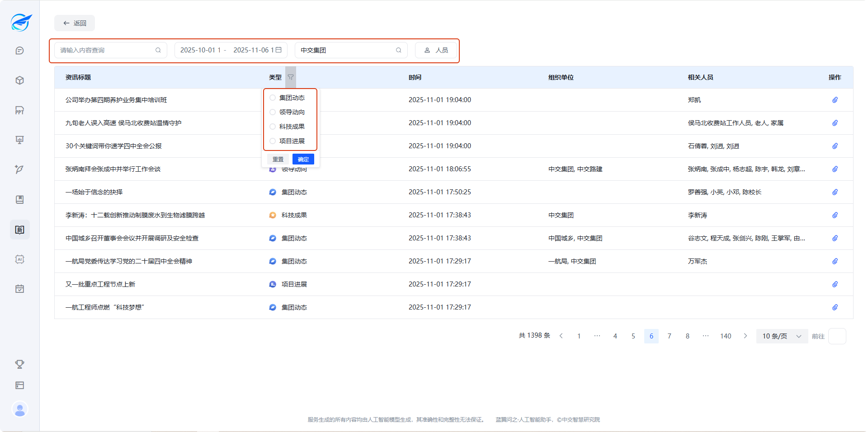Select the 科技成果 filter radio option
The image size is (868, 432).
tap(273, 127)
